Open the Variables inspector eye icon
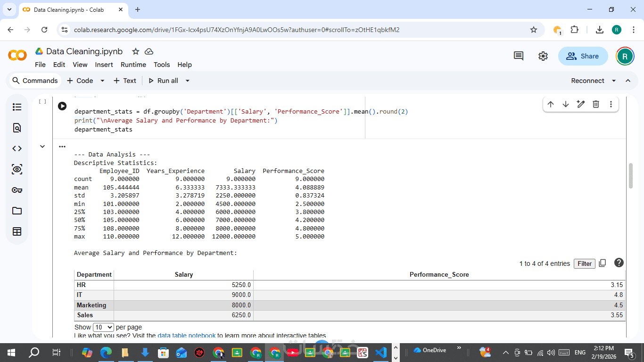Screen dimensions: 644x362 (17, 169)
